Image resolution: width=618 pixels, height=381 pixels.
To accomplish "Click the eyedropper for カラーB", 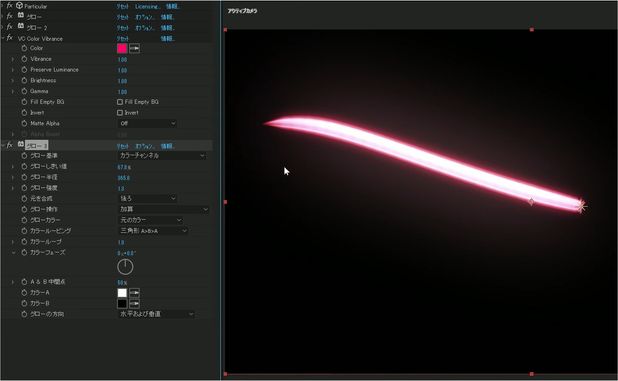I will (x=134, y=304).
